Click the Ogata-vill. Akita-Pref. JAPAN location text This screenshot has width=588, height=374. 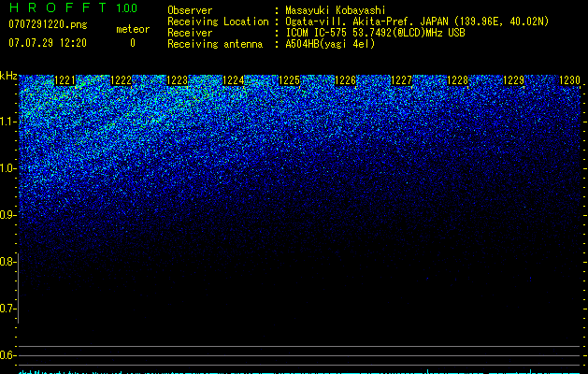[417, 22]
